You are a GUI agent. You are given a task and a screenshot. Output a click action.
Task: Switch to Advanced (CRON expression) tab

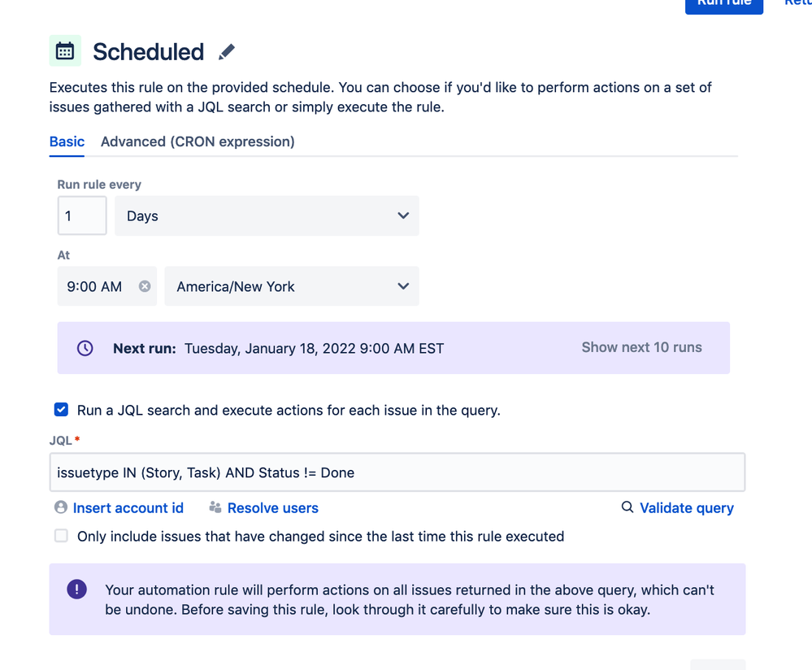[x=198, y=141]
